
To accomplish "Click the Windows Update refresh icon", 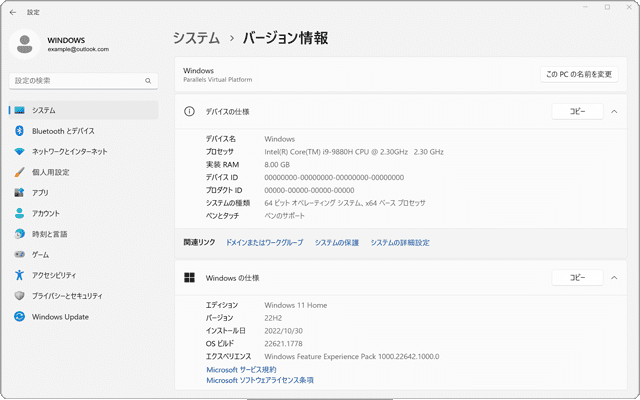I will tap(19, 316).
